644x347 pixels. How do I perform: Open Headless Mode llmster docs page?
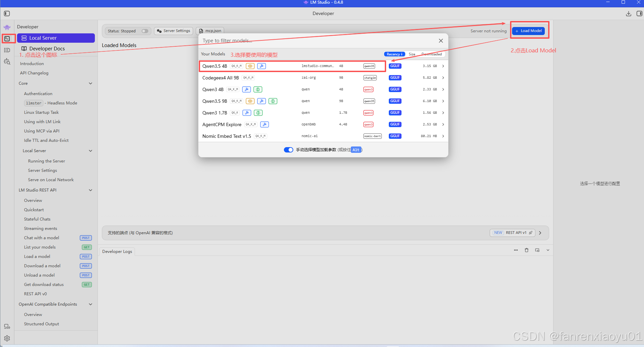[x=50, y=103]
